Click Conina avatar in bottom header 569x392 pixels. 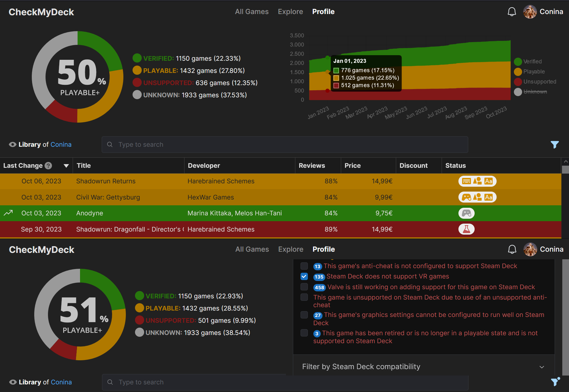[x=530, y=250]
